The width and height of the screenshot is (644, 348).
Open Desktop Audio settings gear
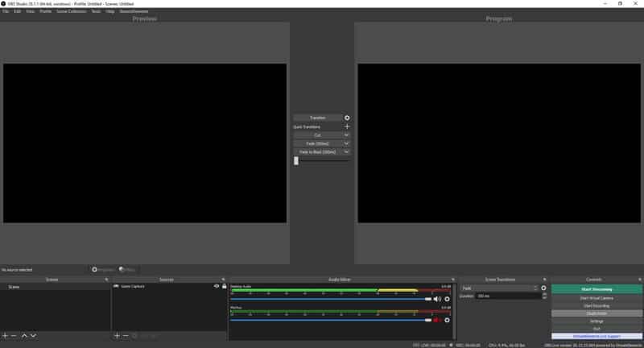pyautogui.click(x=448, y=299)
